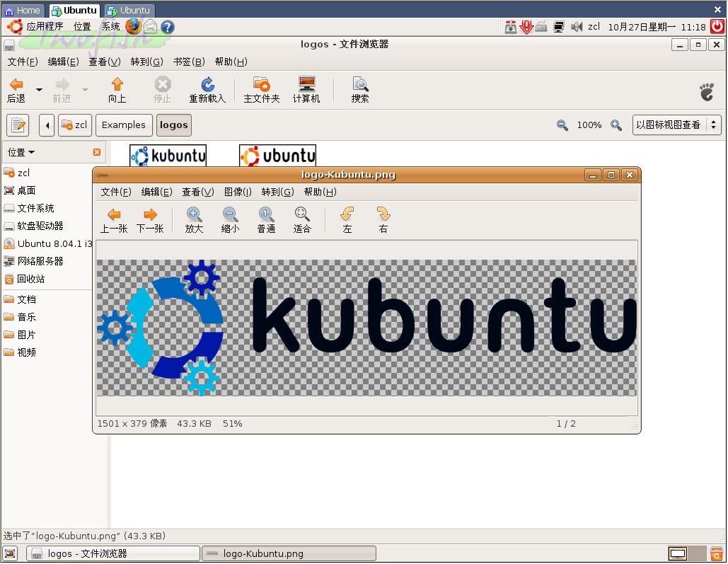
Task: Open 回收站 in places sidebar
Action: point(24,279)
